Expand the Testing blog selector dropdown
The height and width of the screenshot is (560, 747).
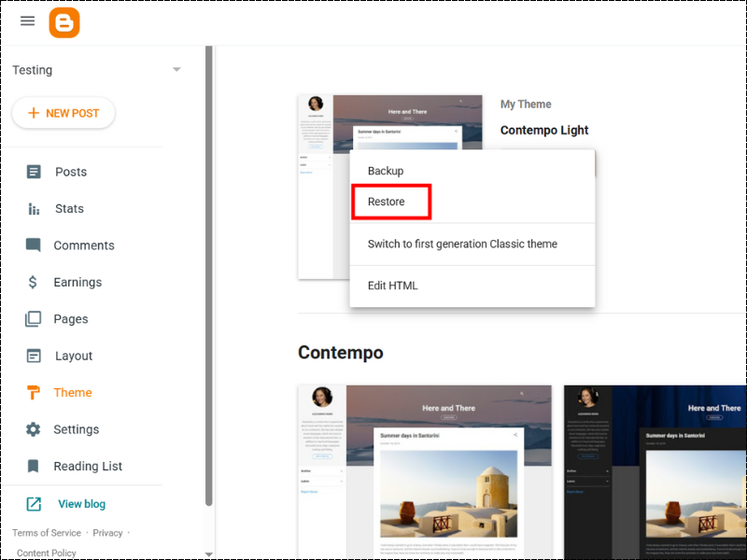176,70
